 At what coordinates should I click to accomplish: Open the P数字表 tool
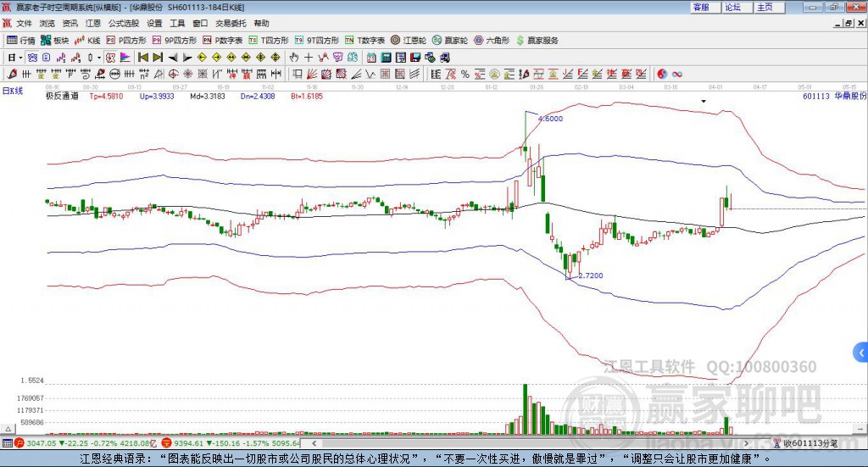(223, 41)
